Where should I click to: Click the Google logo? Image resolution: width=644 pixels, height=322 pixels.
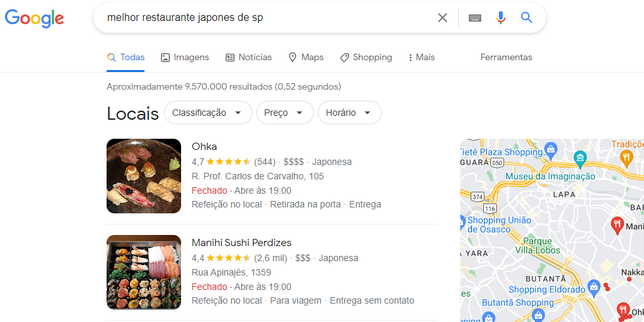coord(34,18)
